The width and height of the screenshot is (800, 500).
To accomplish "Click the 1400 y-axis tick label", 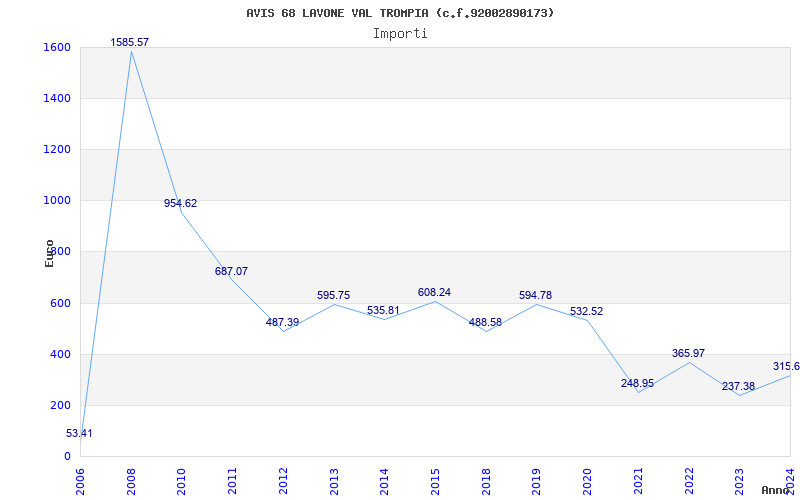I will pyautogui.click(x=55, y=98).
